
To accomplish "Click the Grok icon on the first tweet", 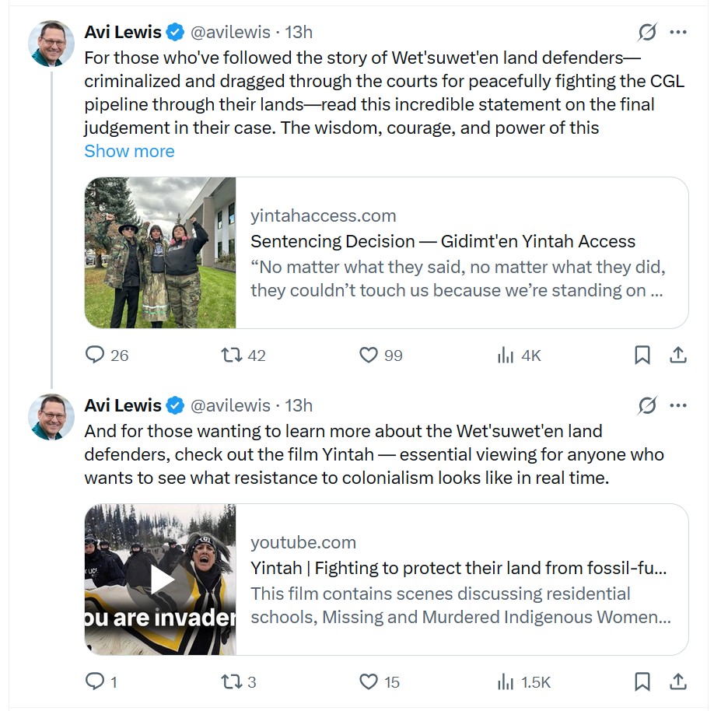I will coord(646,32).
